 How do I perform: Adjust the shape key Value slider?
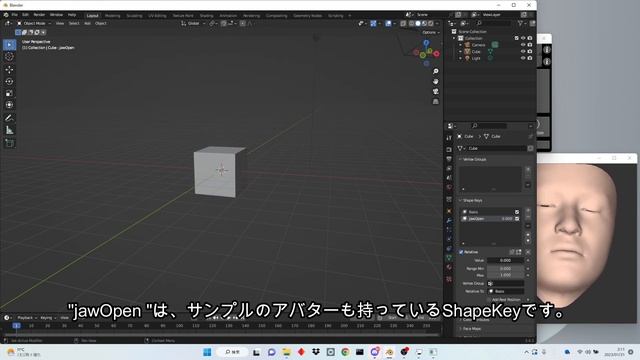pyautogui.click(x=505, y=260)
